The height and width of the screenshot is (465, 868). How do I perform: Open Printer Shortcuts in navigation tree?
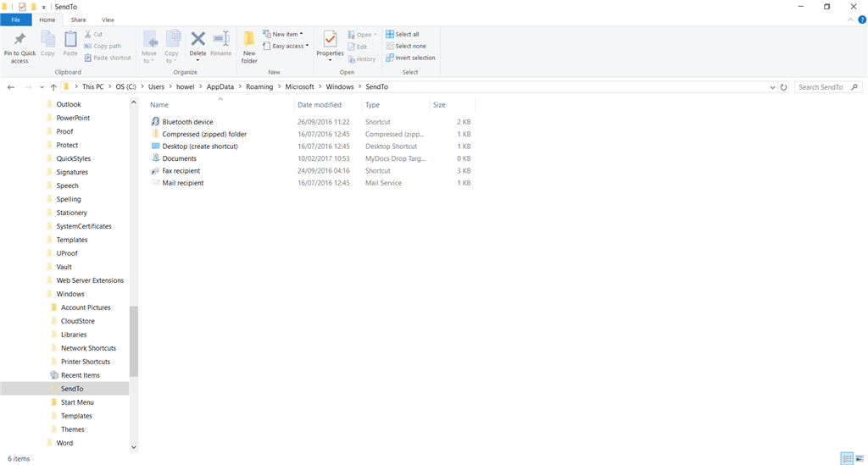coord(86,361)
